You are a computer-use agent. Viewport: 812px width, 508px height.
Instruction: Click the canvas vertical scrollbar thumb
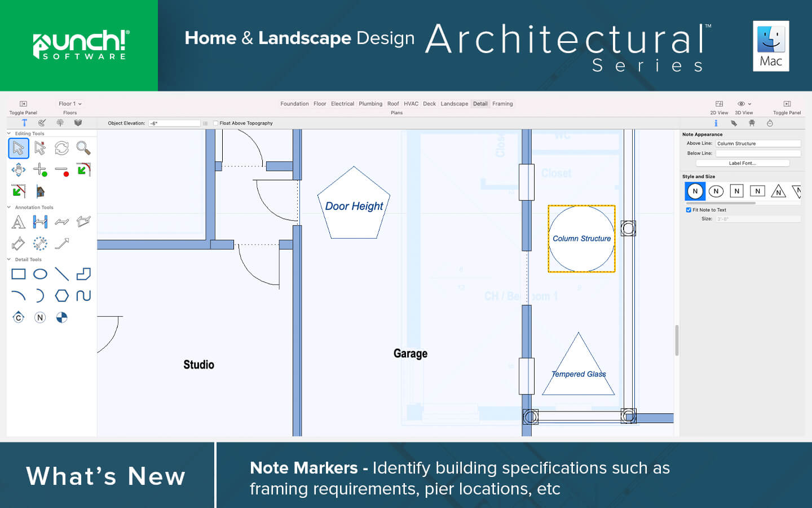677,340
